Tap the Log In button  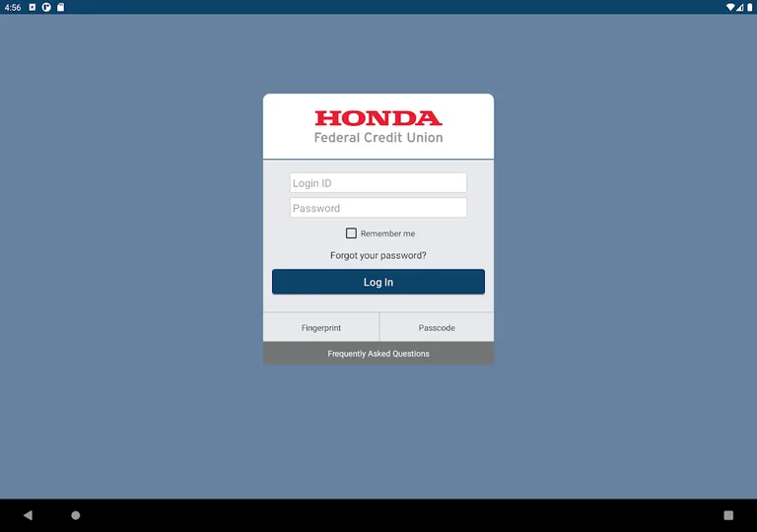378,282
